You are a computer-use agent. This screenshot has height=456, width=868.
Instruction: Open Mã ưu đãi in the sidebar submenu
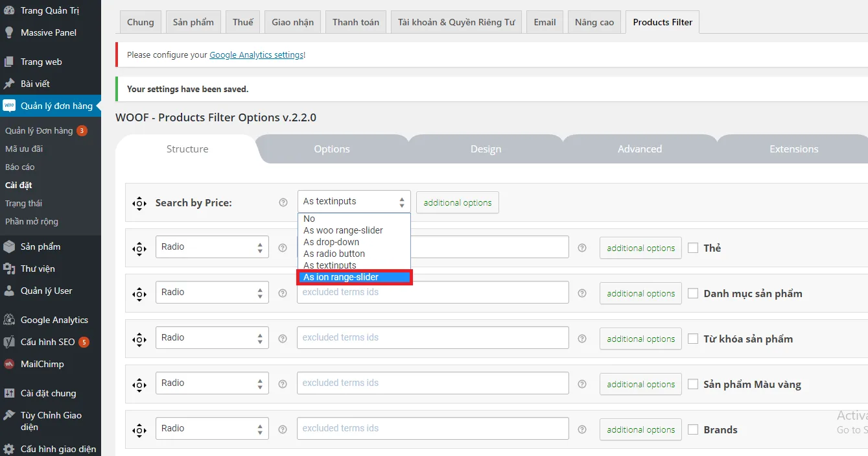point(24,149)
